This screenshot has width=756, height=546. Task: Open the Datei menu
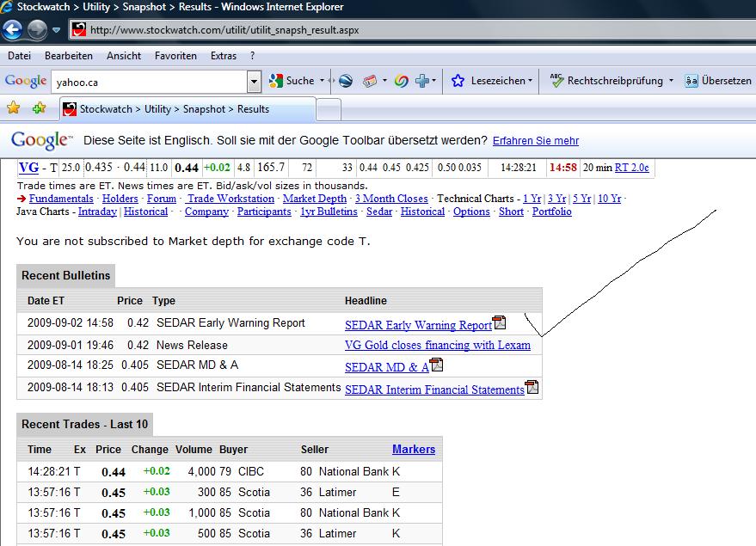[x=19, y=56]
